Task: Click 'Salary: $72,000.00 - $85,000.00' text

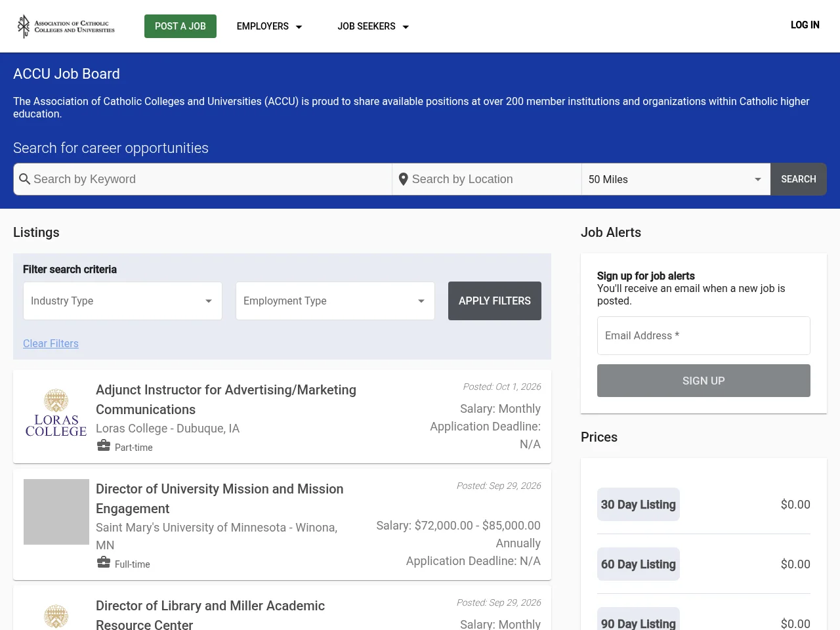Action: point(458,526)
